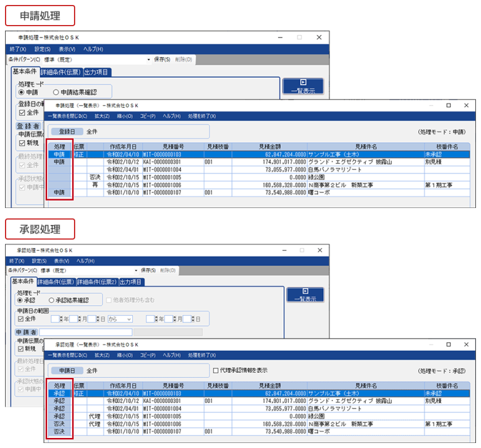This screenshot has width=481, height=448.
Task: Maximize the 承認処理 list window
Action: [448, 345]
